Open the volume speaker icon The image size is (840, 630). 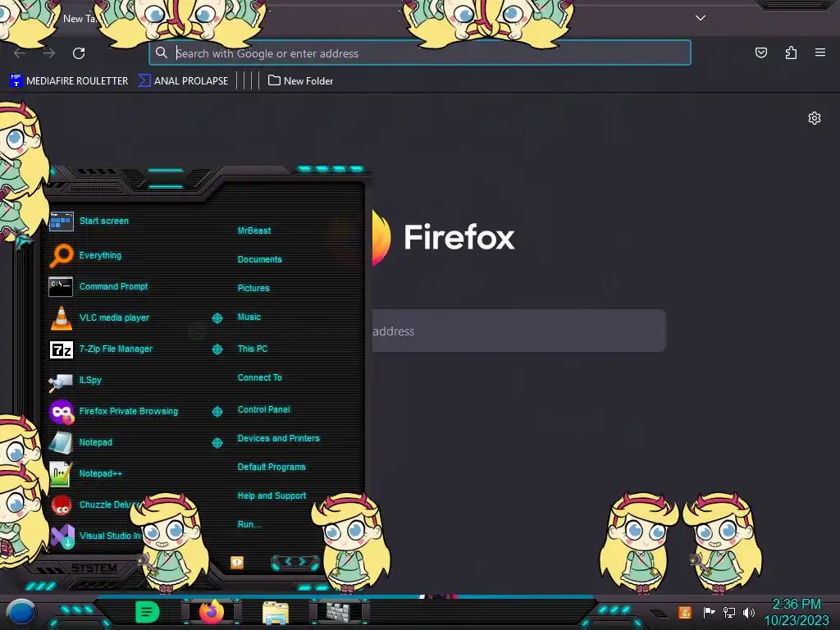click(x=748, y=612)
